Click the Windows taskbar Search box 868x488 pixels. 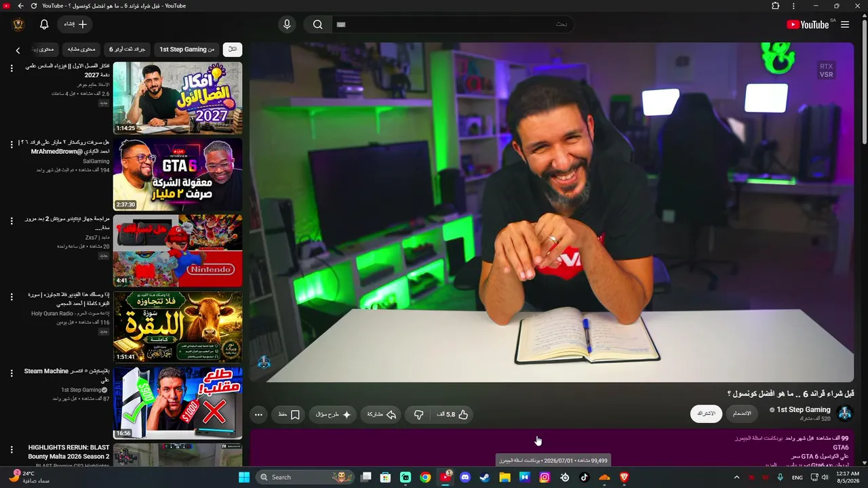(305, 477)
